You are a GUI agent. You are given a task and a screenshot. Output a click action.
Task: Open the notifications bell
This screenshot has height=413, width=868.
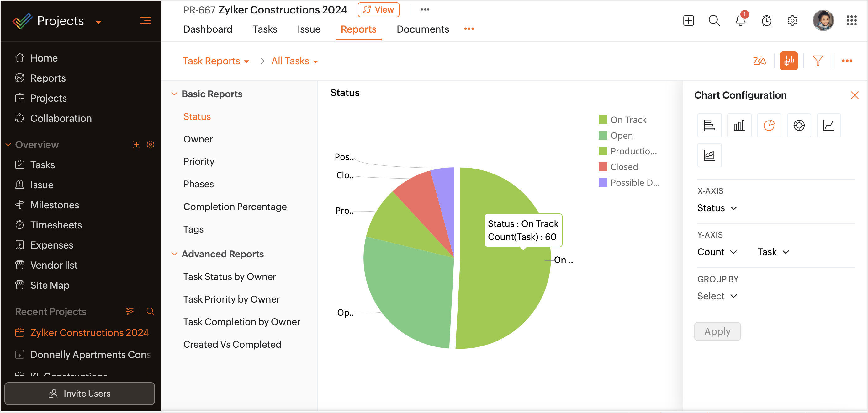740,21
